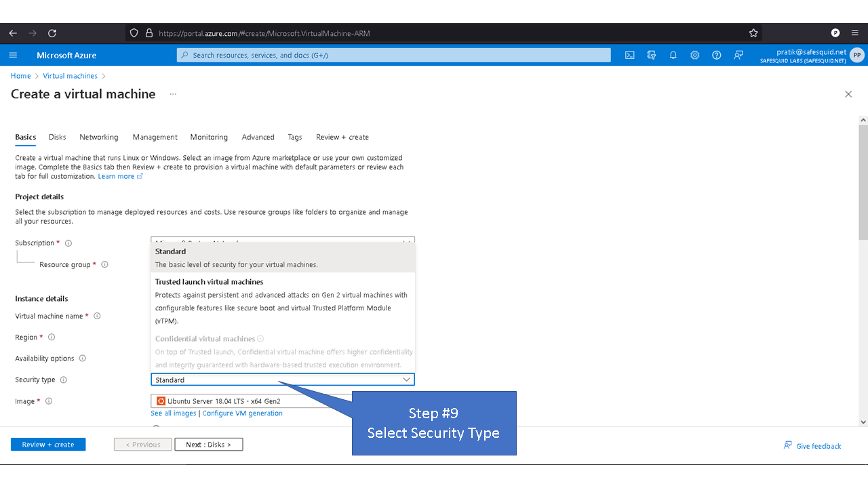Open the Give feedback link

pyautogui.click(x=812, y=446)
